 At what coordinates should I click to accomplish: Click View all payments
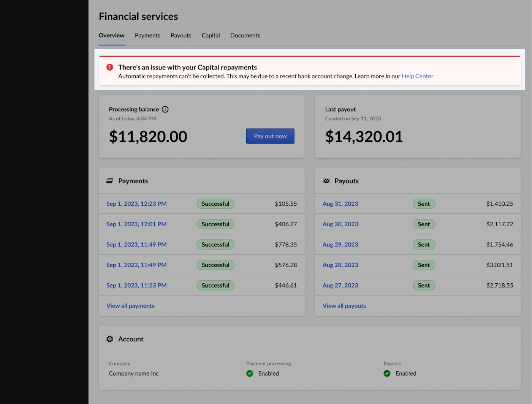tap(130, 306)
